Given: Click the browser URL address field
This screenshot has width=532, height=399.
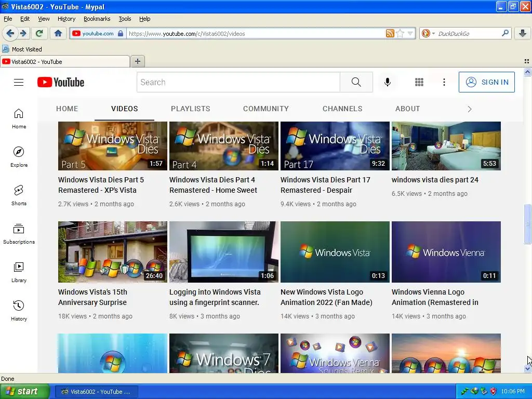Looking at the screenshot, I should pos(256,33).
